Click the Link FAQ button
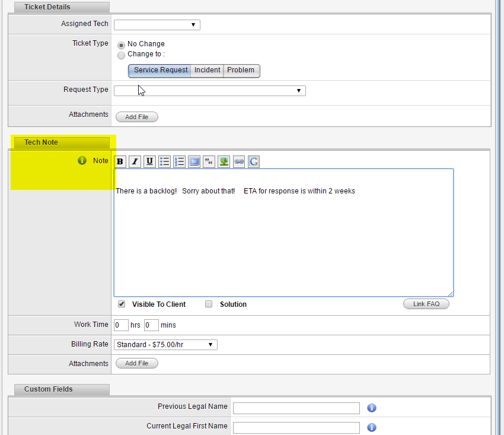 point(426,303)
